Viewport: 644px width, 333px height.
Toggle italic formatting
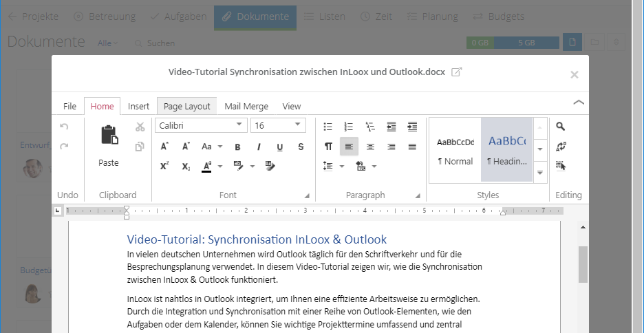click(x=258, y=147)
